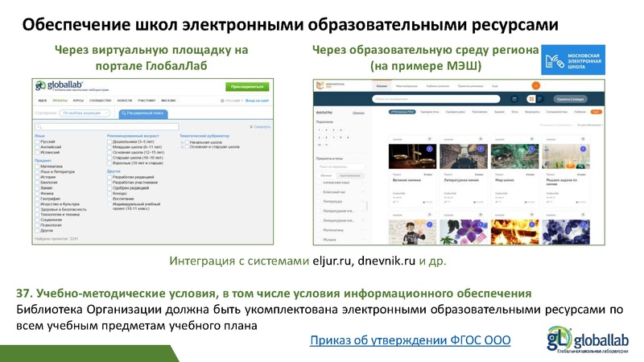Expand the Классный час subject in МЭШ
The width and height of the screenshot is (644, 362).
pyautogui.click(x=363, y=192)
